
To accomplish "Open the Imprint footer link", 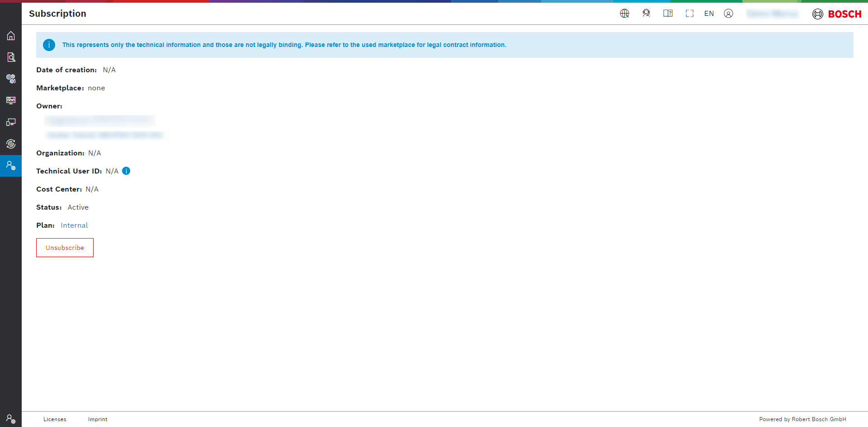I will [98, 419].
